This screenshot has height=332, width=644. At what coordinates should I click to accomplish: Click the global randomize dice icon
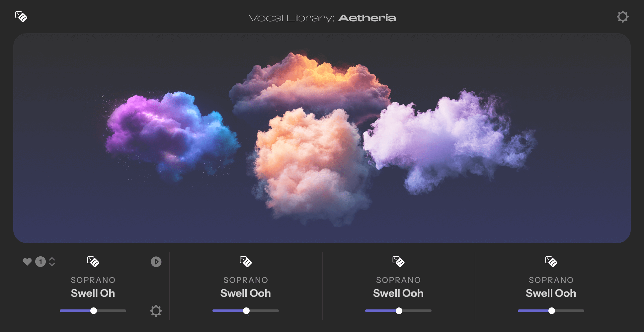point(21,17)
